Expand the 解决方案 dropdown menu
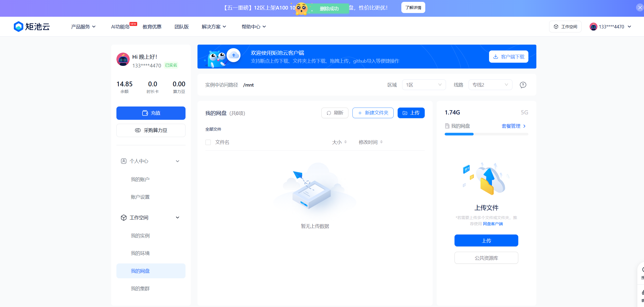Image resolution: width=644 pixels, height=307 pixels. click(x=214, y=27)
